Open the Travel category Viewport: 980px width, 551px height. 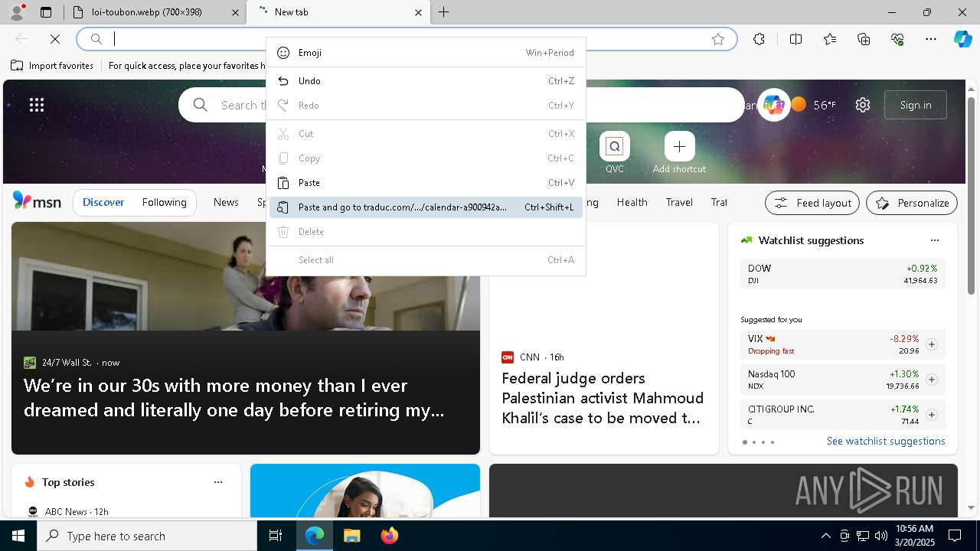(x=679, y=203)
